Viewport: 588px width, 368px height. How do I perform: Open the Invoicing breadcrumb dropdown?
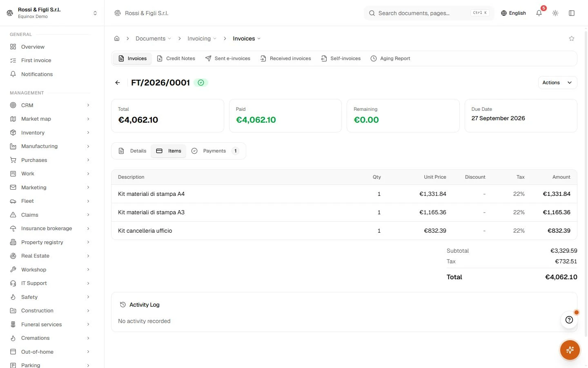tap(202, 38)
